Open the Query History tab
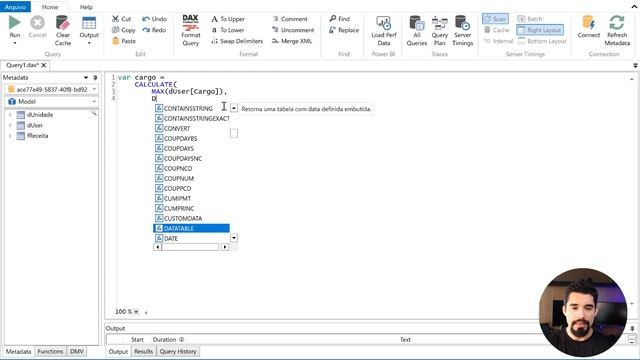This screenshot has height=360, width=640. [178, 351]
